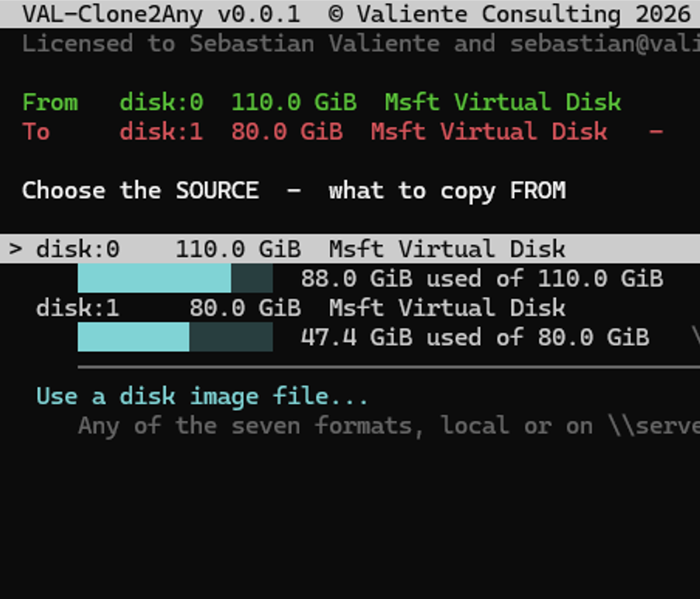Image resolution: width=700 pixels, height=599 pixels.
Task: Click the 'Msft Virtual Disk' label on disk:1
Action: [x=448, y=308]
